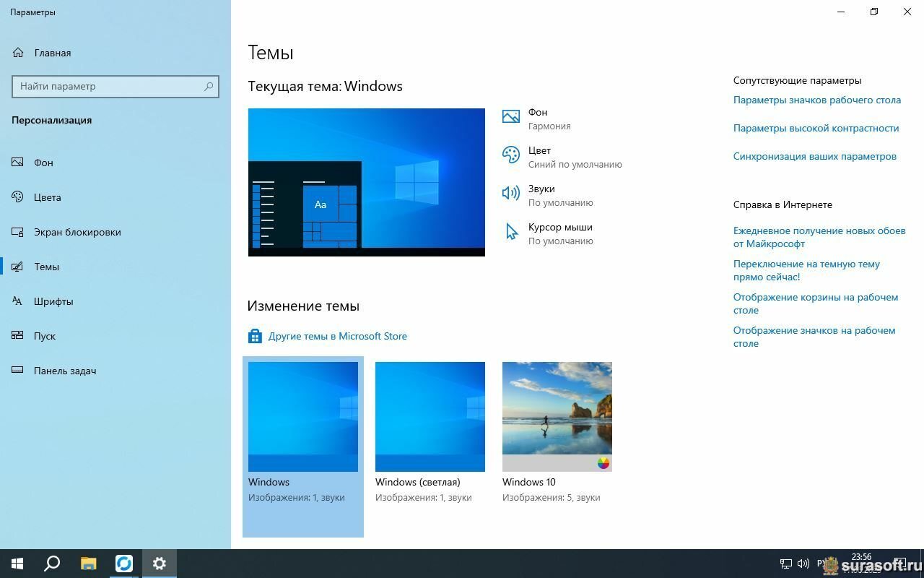The width and height of the screenshot is (924, 578).
Task: Open taskbar search
Action: [x=52, y=564]
